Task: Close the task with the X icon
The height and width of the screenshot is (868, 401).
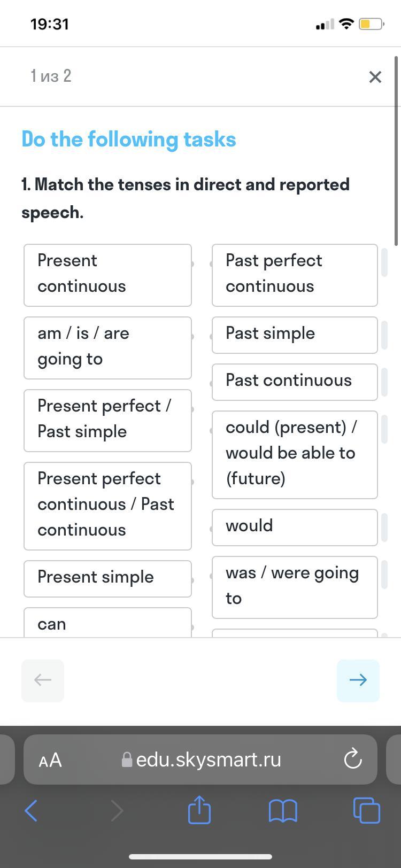Action: coord(375,77)
